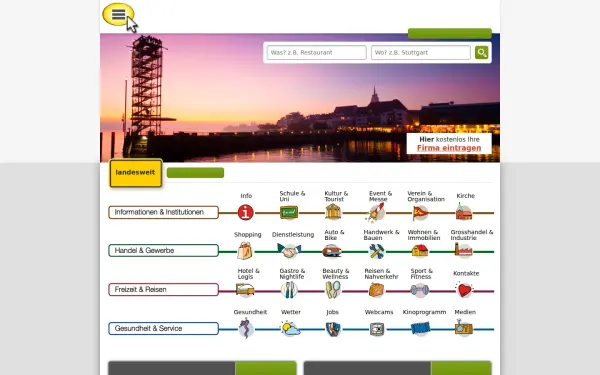Open the Shopping bag icon
The height and width of the screenshot is (375, 600).
(x=245, y=251)
